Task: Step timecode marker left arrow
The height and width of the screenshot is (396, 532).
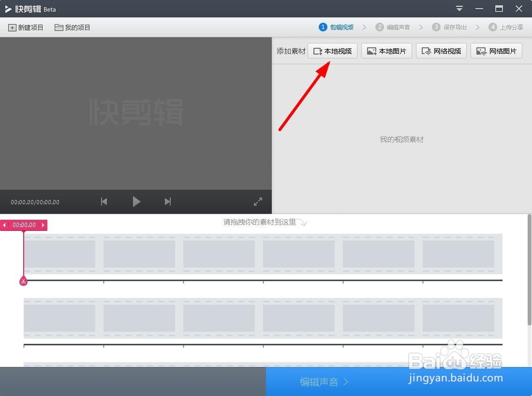Action: click(4, 225)
